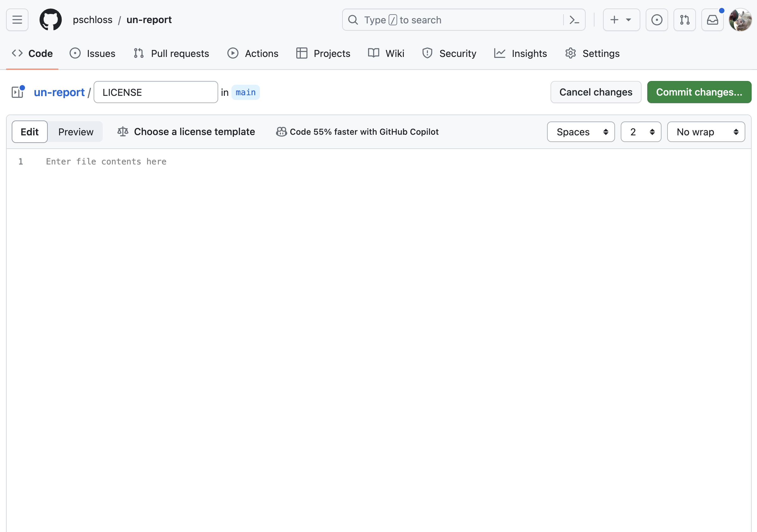The height and width of the screenshot is (532, 757).
Task: Open the issues shortcut icon in header
Action: [656, 20]
